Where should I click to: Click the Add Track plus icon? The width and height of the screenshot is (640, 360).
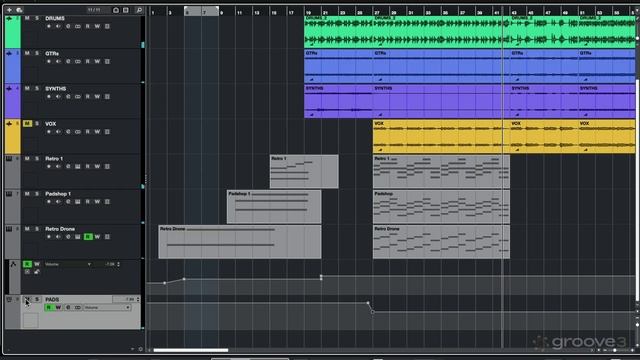coord(9,10)
